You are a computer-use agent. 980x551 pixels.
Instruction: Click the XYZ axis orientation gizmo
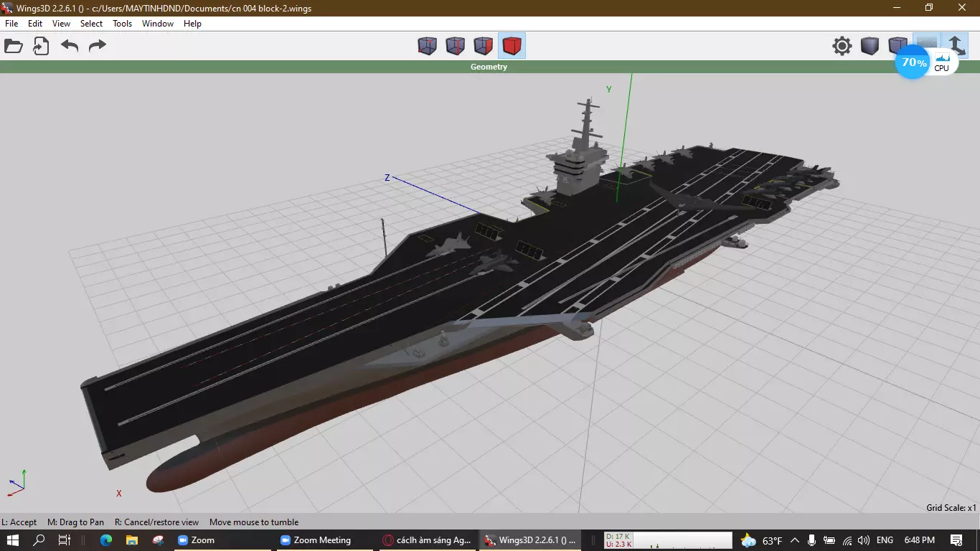point(17,483)
